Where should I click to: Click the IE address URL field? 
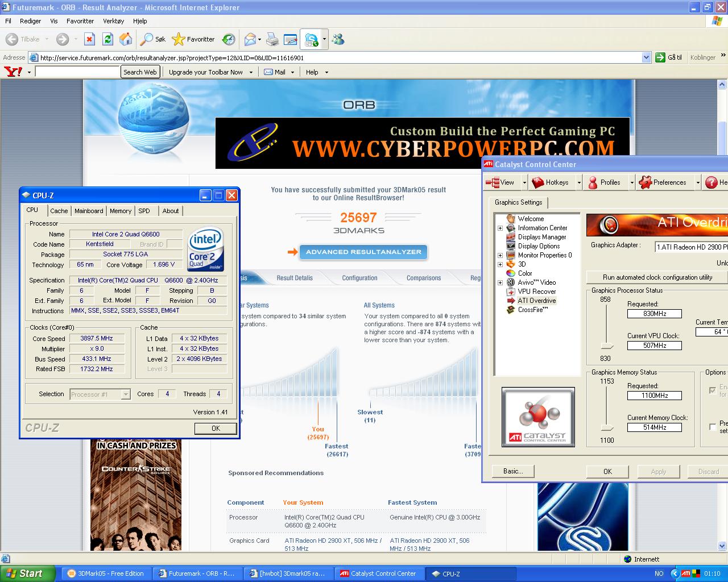[x=340, y=57]
